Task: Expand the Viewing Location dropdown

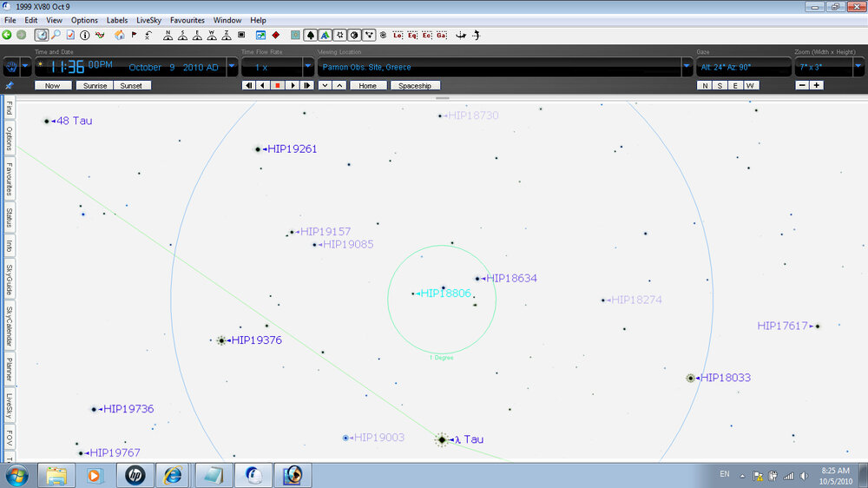Action: 687,67
